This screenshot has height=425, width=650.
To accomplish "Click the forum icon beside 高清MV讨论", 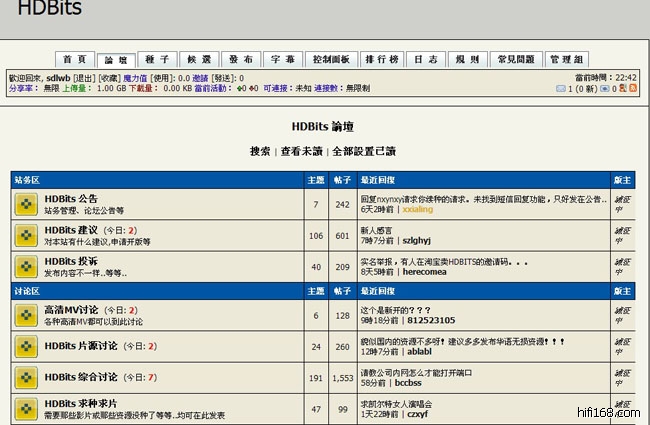I will point(26,315).
